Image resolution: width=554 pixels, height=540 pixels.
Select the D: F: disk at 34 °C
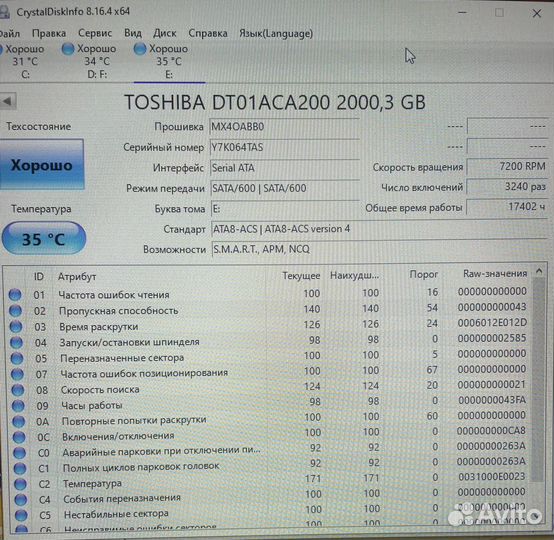click(x=89, y=61)
